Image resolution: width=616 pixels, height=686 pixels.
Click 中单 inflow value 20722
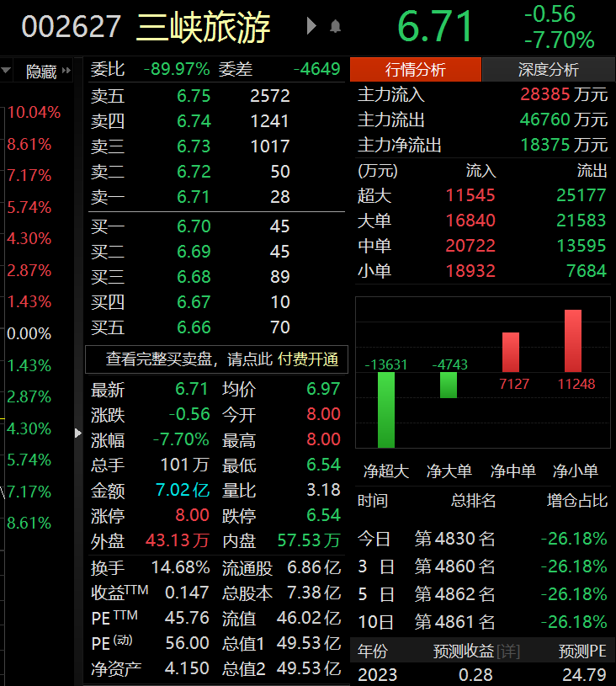pos(470,246)
